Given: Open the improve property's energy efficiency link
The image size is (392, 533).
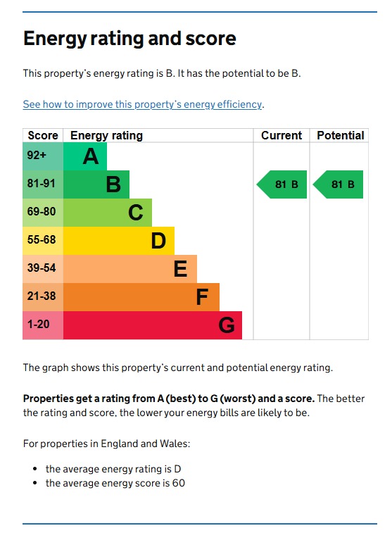Looking at the screenshot, I should click(142, 104).
